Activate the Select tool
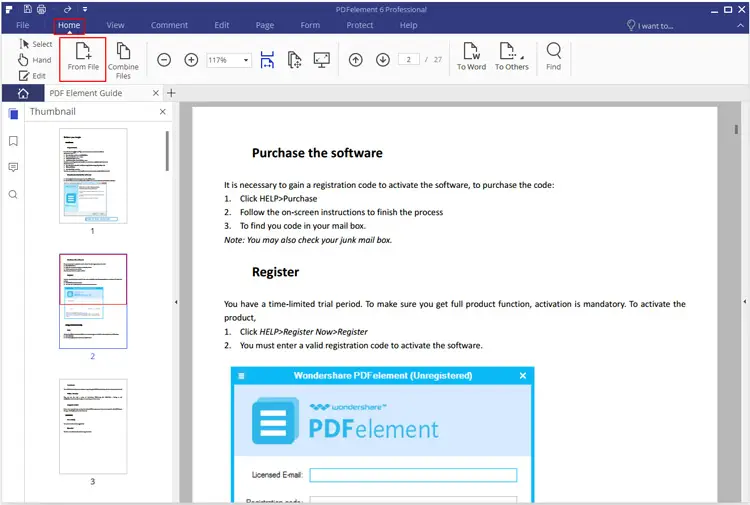 (x=36, y=44)
